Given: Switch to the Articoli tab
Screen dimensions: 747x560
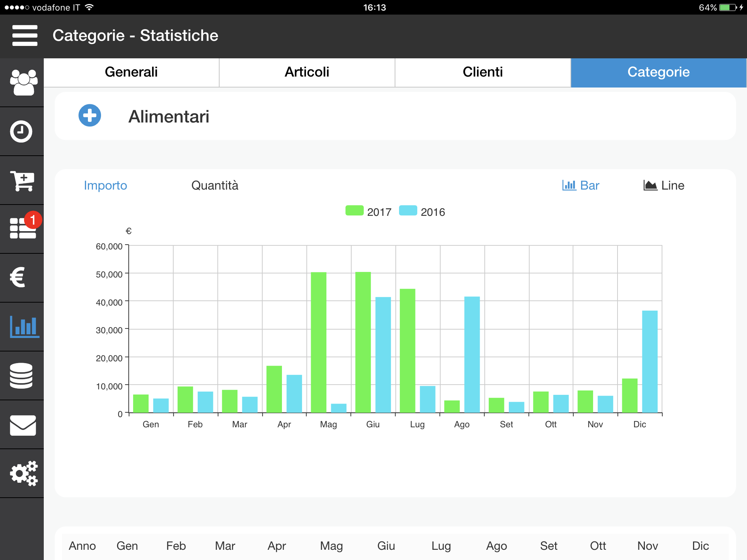Looking at the screenshot, I should tap(307, 72).
